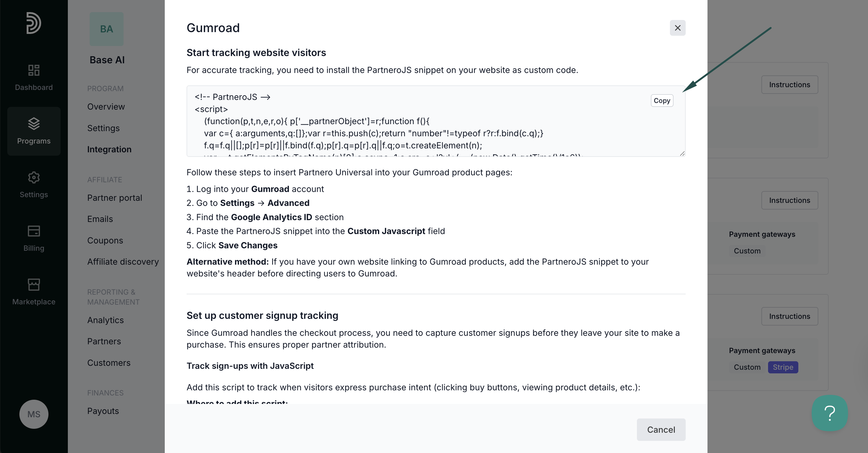Click the Partnero logo icon
This screenshot has height=453, width=868.
34,23
